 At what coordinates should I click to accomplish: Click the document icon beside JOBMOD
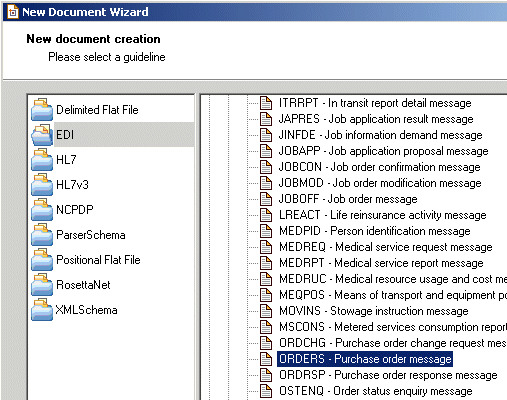pyautogui.click(x=266, y=183)
